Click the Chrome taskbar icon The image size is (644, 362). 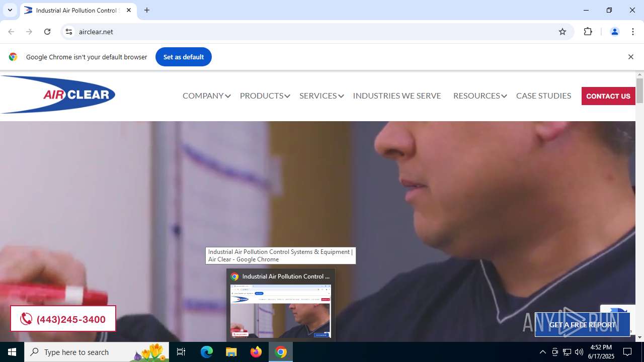[x=281, y=352]
